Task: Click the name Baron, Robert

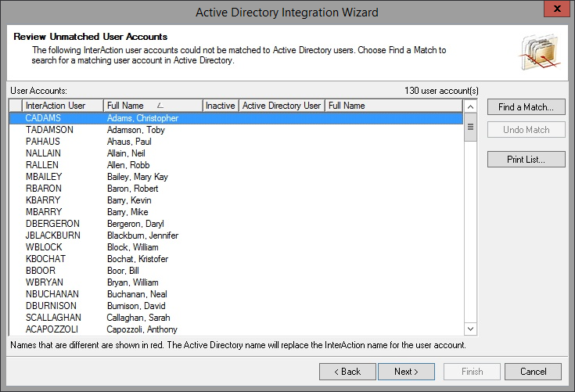Action: pos(133,189)
